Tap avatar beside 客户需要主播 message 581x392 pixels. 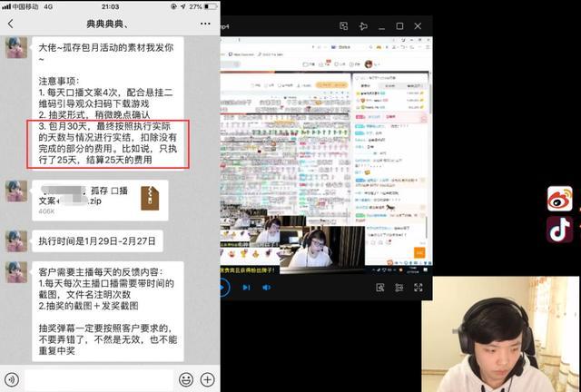16,272
